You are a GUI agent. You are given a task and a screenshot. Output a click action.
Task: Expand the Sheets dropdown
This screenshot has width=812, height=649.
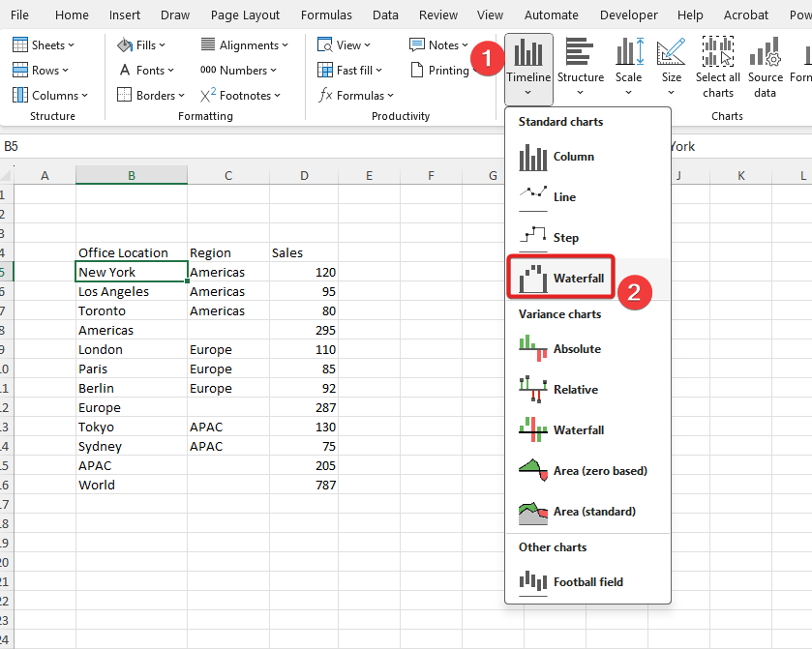click(x=45, y=45)
